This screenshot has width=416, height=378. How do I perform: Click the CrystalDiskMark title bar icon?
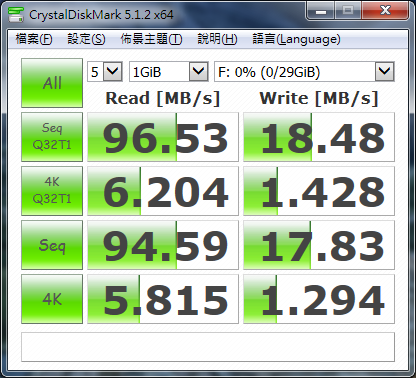pyautogui.click(x=16, y=14)
